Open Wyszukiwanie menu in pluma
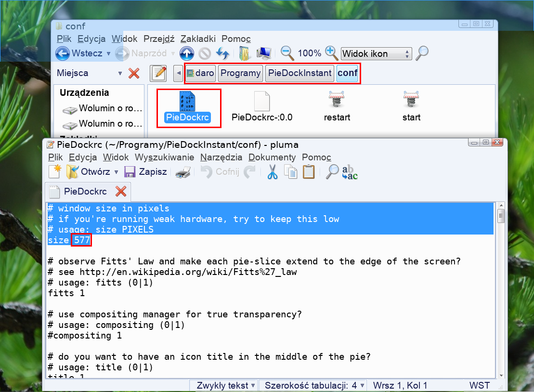The height and width of the screenshot is (392, 534). pos(164,157)
